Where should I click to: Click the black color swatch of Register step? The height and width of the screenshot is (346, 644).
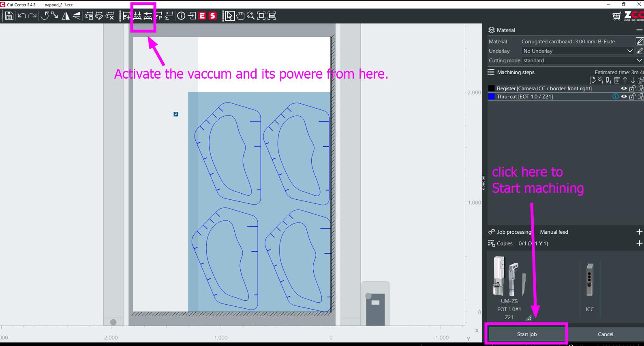click(x=491, y=88)
